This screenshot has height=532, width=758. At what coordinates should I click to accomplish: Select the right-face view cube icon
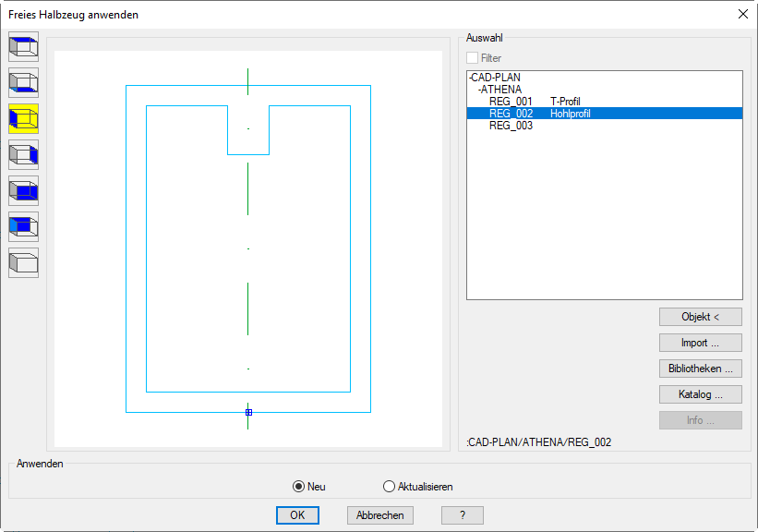pos(23,155)
